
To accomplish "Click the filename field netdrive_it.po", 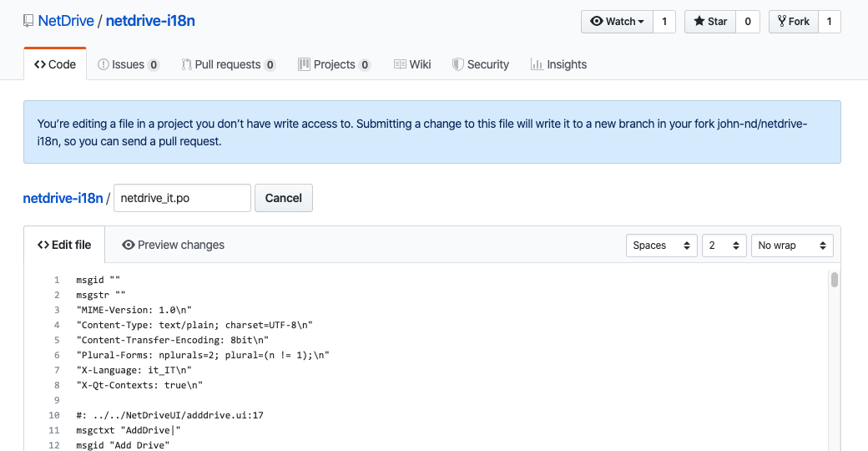I will pyautogui.click(x=182, y=198).
